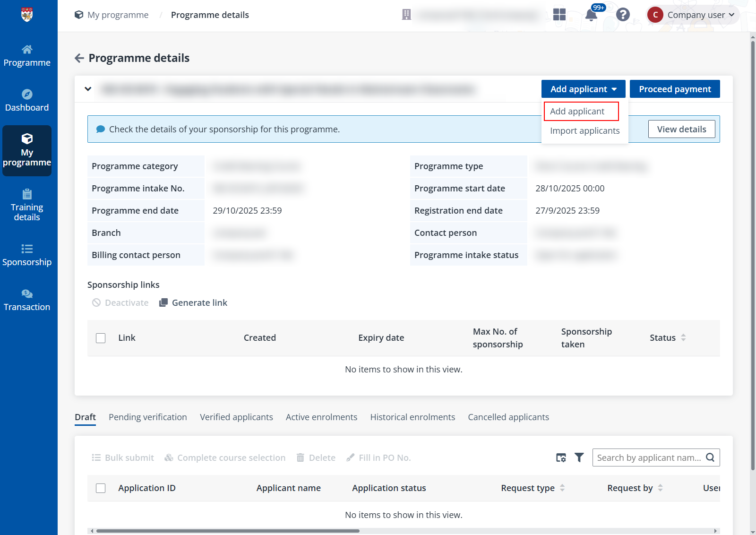Open the notifications bell
This screenshot has height=535, width=756.
click(x=591, y=15)
